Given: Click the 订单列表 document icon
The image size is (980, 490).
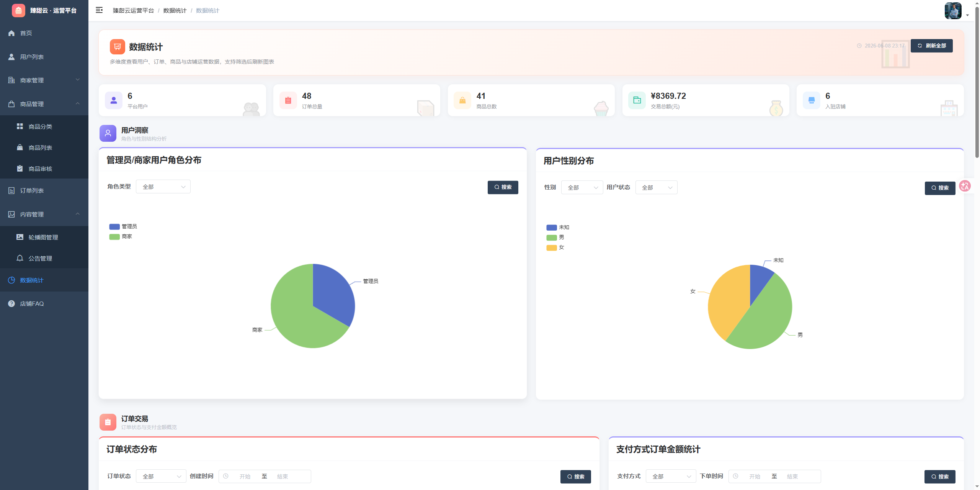Looking at the screenshot, I should pos(11,190).
